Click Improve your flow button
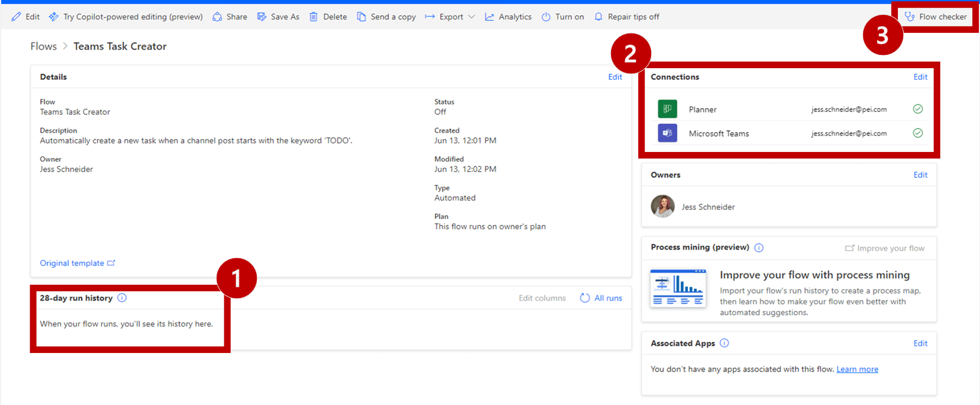Viewport: 980px width, 405px height. click(x=885, y=248)
